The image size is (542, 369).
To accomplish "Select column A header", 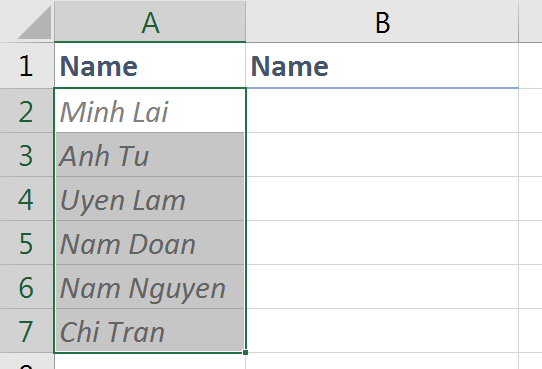I will point(150,21).
